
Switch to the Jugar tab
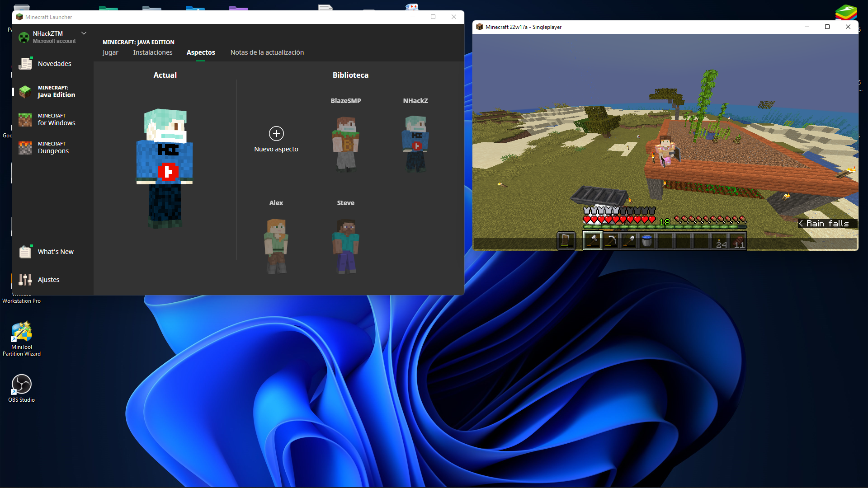(x=110, y=52)
